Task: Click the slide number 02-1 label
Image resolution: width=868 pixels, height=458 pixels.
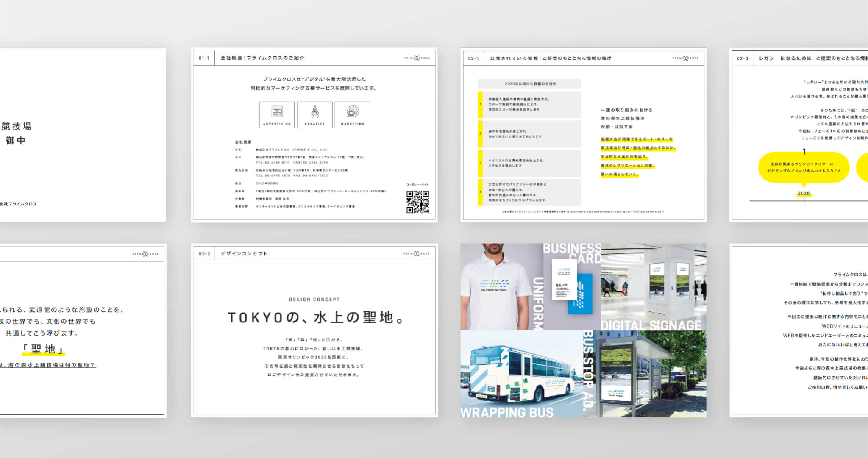Action: coord(473,58)
